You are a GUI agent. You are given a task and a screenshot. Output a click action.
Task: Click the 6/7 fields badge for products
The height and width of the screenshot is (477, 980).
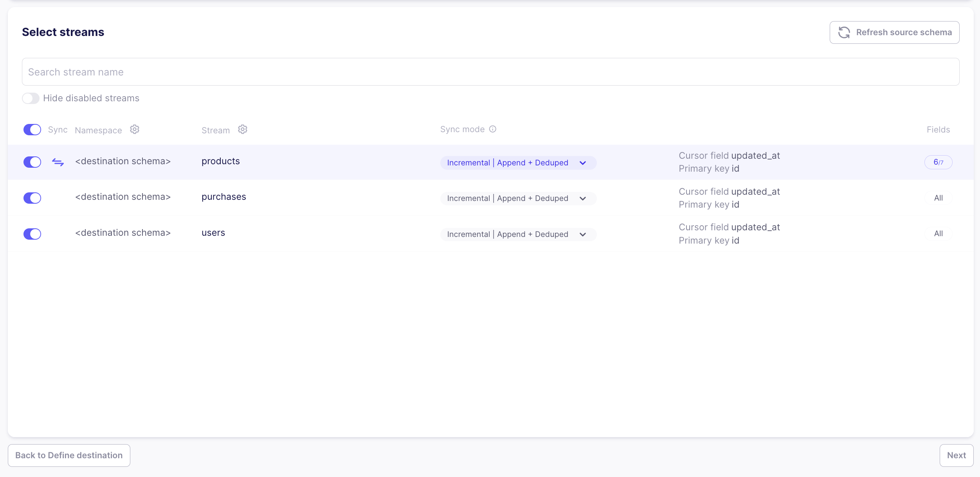938,162
